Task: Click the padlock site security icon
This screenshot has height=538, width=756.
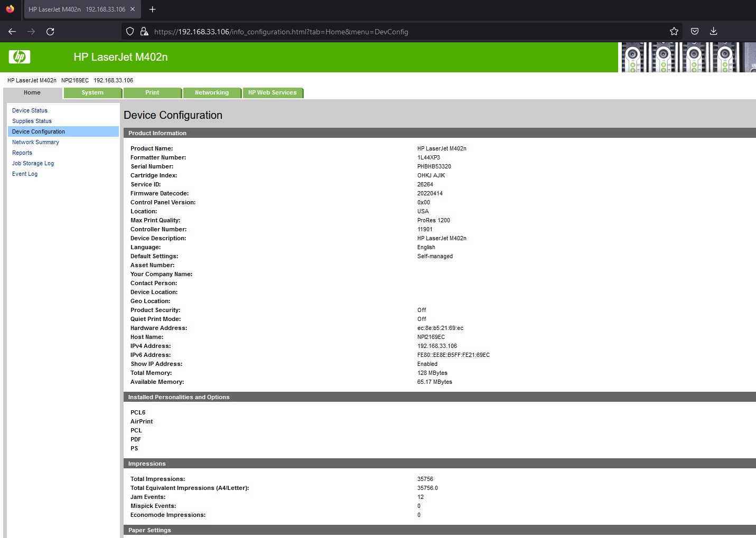Action: [x=144, y=32]
